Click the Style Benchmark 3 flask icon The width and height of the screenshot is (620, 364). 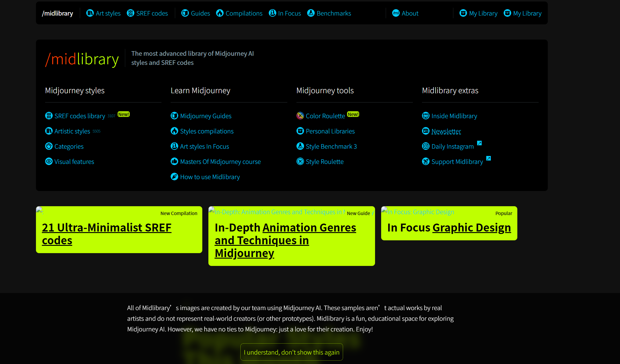click(x=300, y=146)
